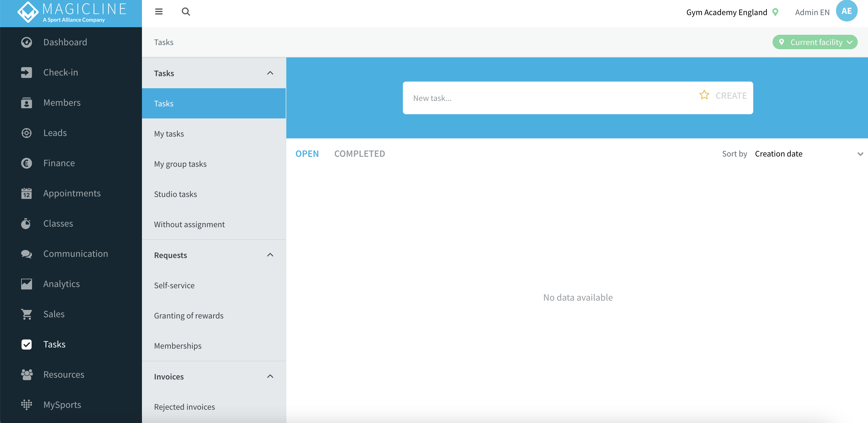This screenshot has width=868, height=423.
Task: Go to Dashboard label in sidebar
Action: pos(65,42)
